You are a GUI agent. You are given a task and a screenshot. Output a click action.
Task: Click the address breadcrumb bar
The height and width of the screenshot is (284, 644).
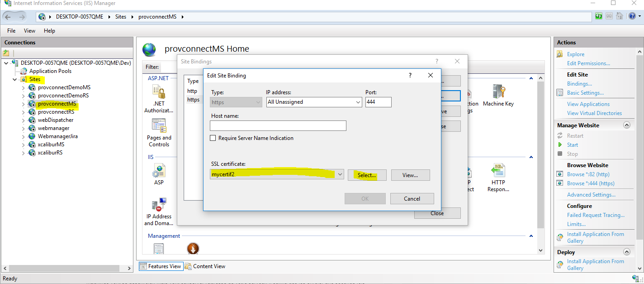coord(313,17)
